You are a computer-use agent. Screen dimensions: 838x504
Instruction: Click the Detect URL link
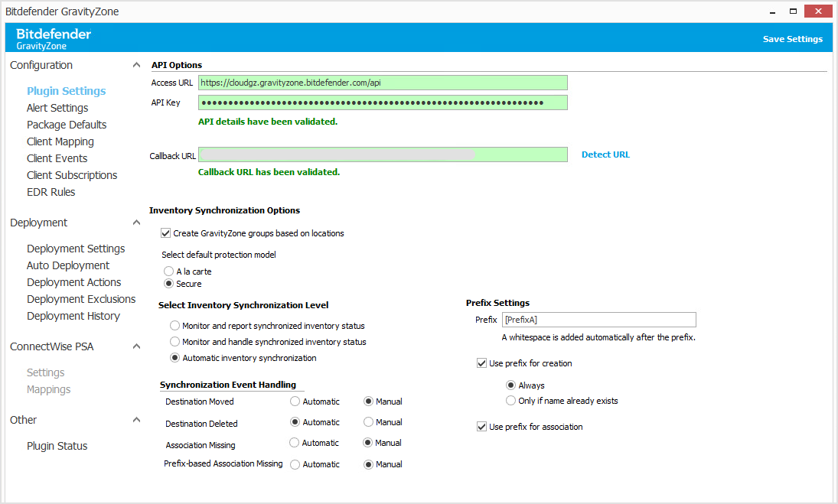[605, 154]
